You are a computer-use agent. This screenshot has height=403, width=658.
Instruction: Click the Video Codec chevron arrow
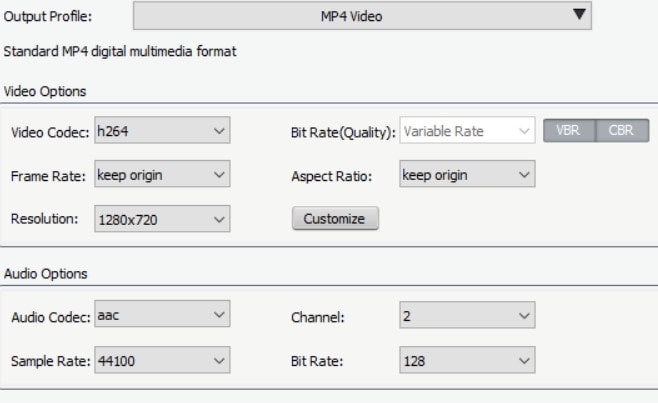point(219,131)
